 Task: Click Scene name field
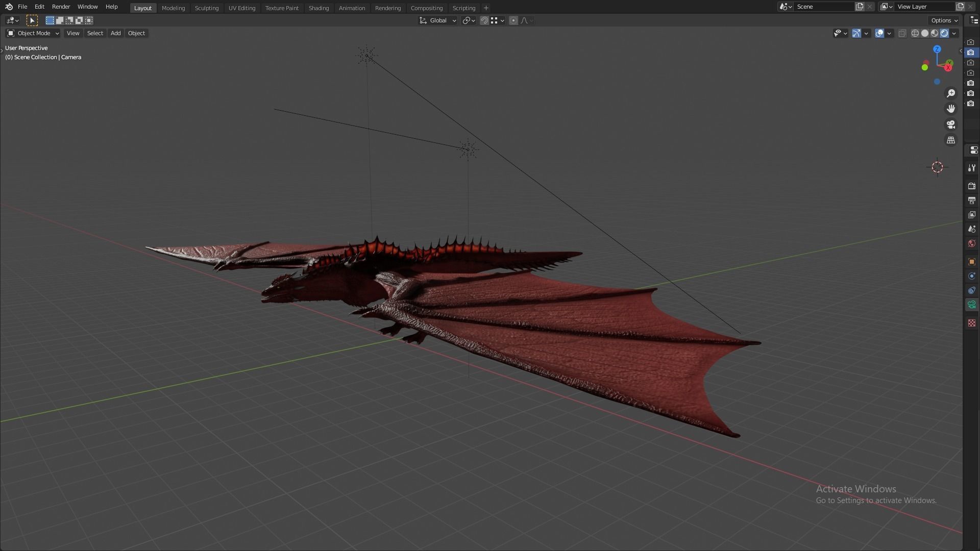(x=824, y=7)
